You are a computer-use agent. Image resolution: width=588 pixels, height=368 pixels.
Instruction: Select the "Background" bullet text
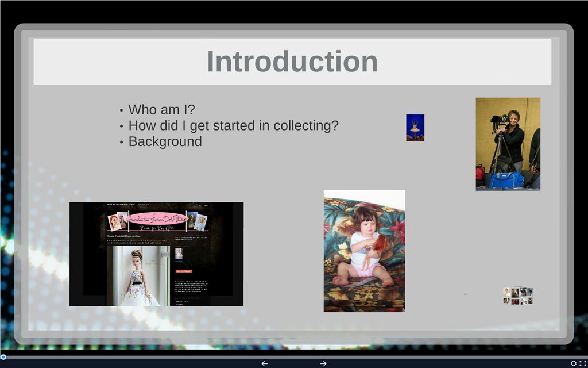(165, 141)
